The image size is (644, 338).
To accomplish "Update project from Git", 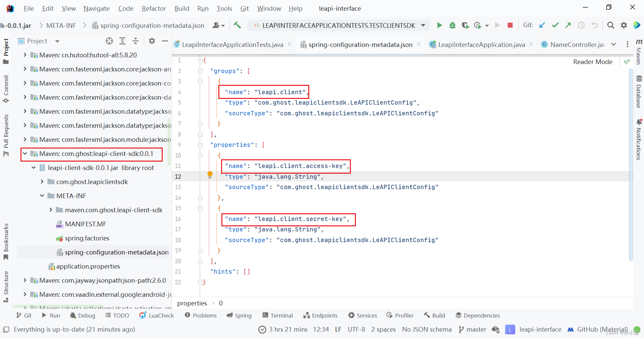I will pyautogui.click(x=542, y=25).
